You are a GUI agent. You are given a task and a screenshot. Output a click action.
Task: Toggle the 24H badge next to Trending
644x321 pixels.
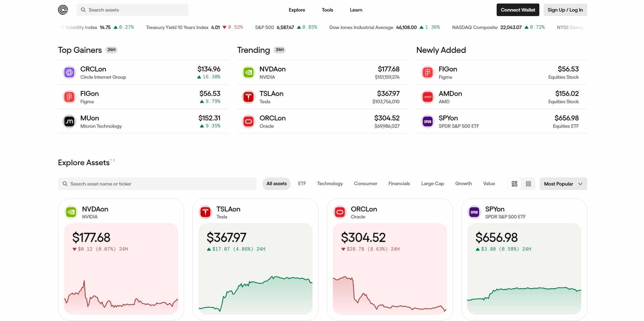click(280, 50)
